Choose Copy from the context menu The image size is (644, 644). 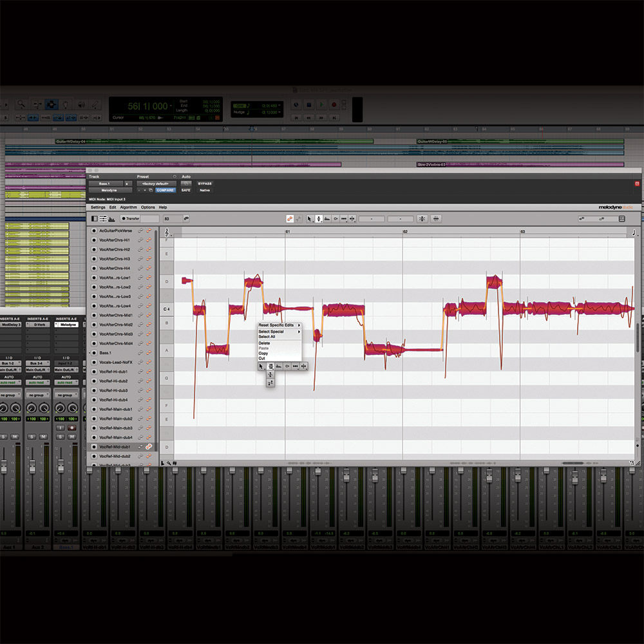click(x=279, y=353)
